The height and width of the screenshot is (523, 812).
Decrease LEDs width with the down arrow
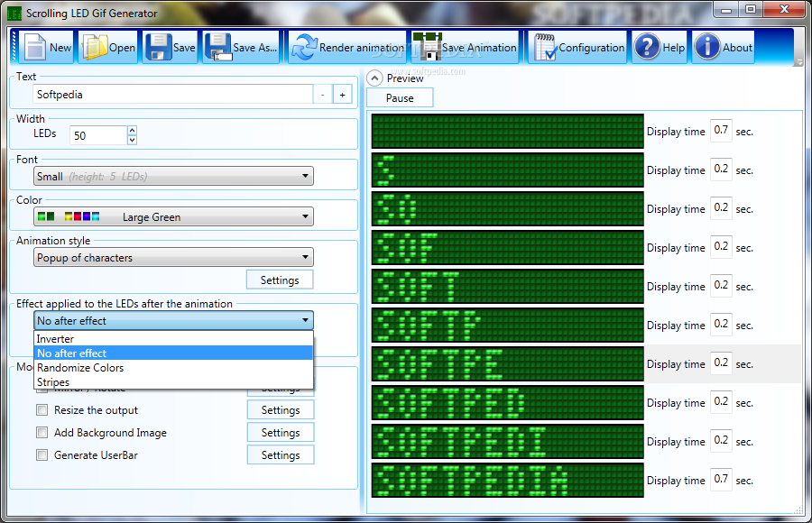[x=132, y=140]
